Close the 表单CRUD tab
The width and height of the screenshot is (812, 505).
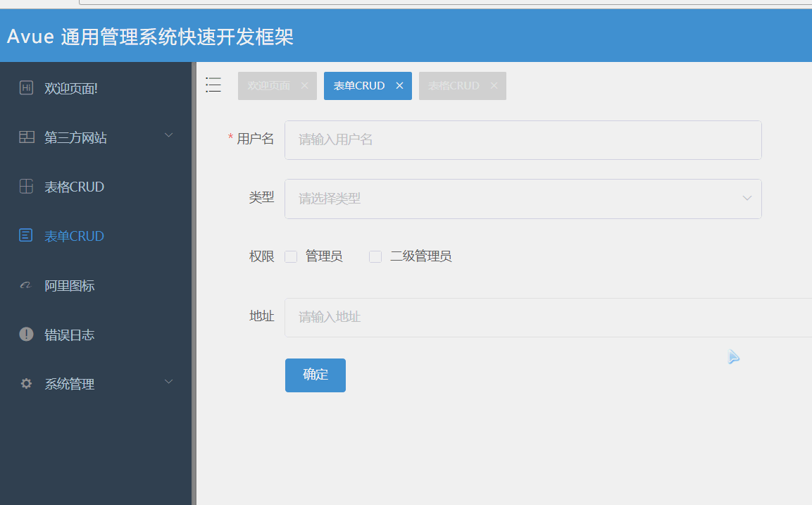(x=399, y=85)
